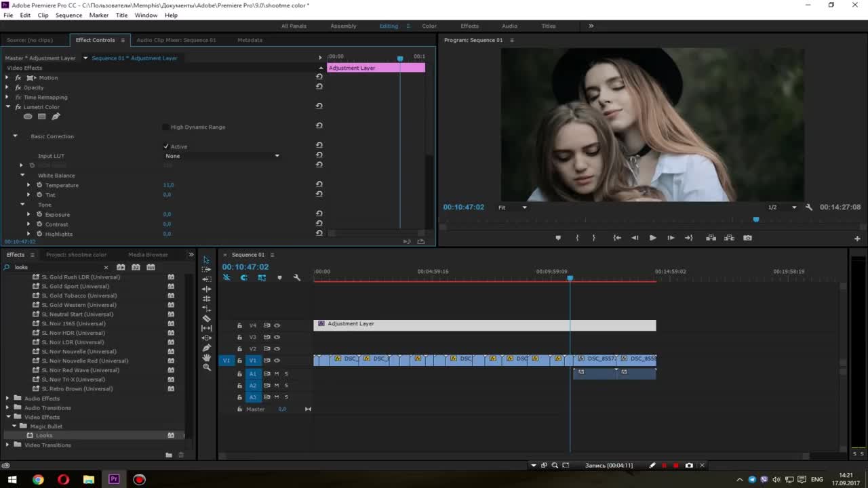Mark Out point in Program monitor
This screenshot has height=488, width=868.
[593, 238]
